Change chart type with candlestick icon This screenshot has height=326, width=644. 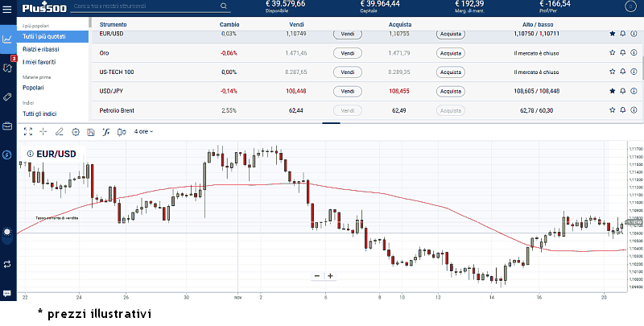(x=120, y=130)
